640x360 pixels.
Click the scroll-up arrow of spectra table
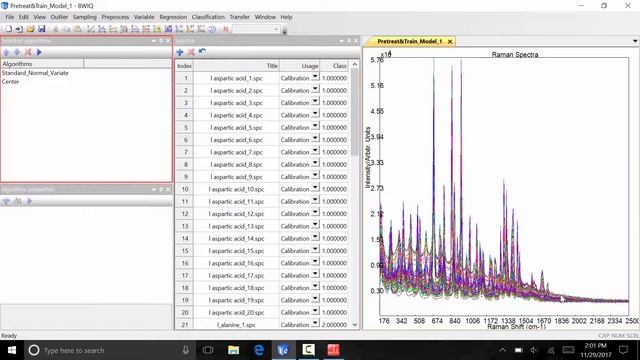[354, 64]
